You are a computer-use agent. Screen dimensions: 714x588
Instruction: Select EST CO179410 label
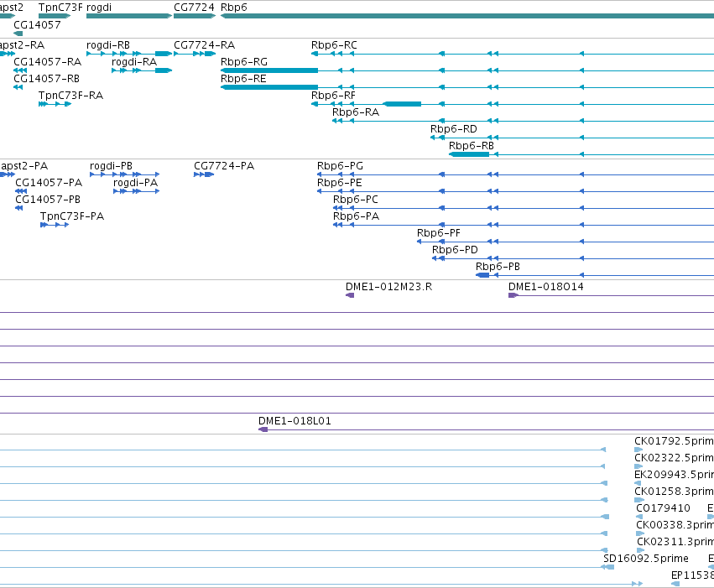(663, 509)
